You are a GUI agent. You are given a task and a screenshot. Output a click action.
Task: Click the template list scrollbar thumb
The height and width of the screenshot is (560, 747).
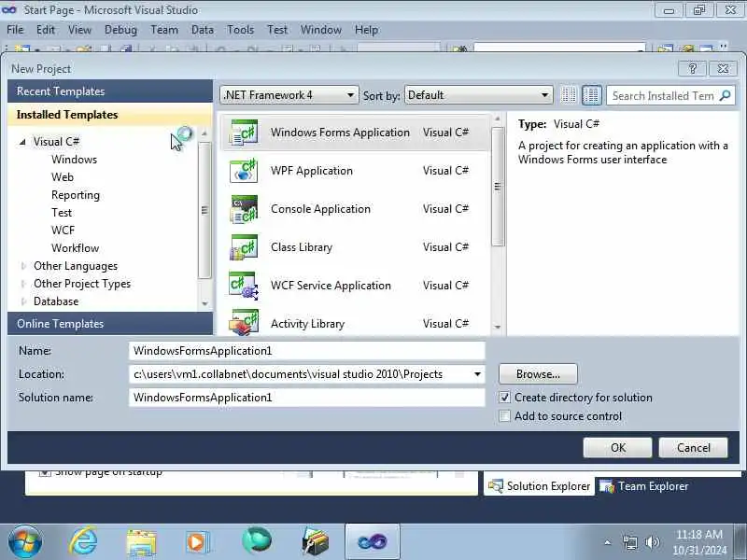coord(498,187)
